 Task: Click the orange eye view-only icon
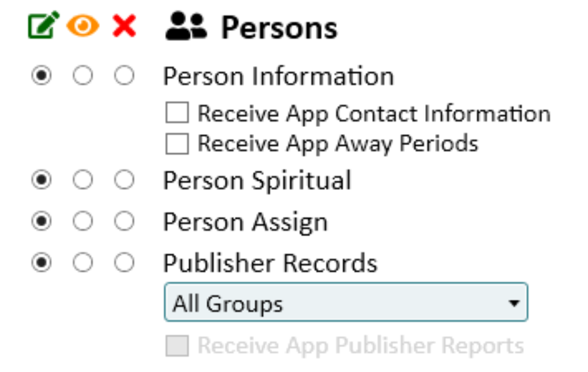point(83,26)
